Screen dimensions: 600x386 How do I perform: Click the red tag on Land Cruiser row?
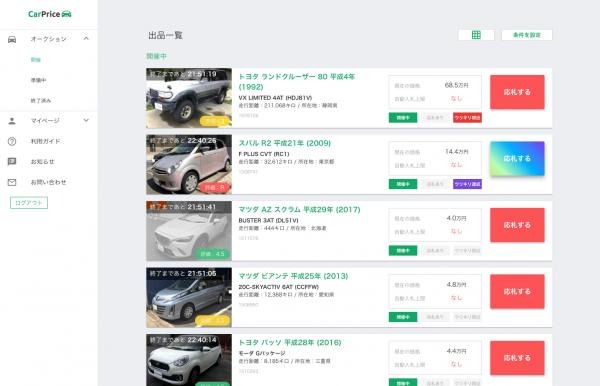(x=467, y=117)
